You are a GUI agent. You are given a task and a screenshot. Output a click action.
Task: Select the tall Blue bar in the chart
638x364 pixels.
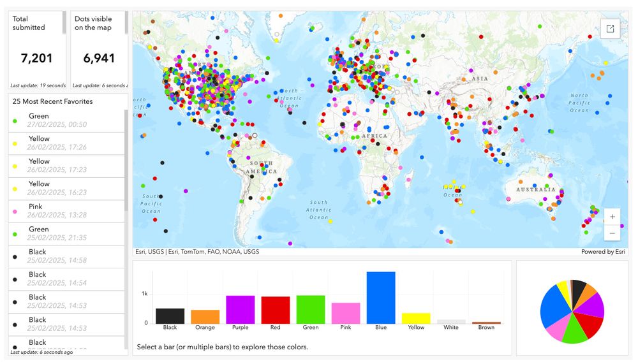(381, 298)
